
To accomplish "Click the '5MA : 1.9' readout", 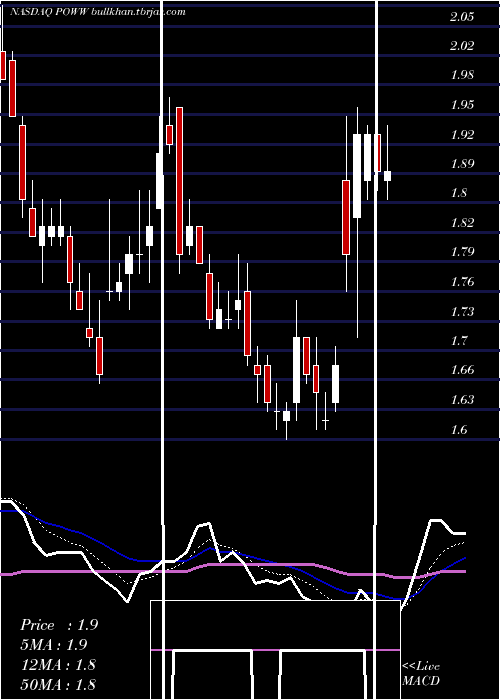I will pyautogui.click(x=54, y=645).
